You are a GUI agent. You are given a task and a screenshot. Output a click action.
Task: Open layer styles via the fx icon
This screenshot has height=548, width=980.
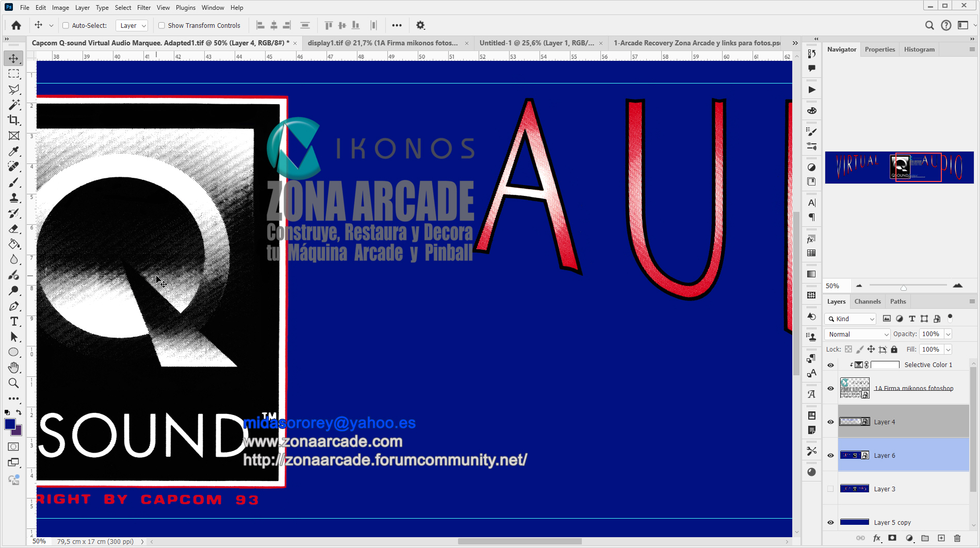coord(877,538)
